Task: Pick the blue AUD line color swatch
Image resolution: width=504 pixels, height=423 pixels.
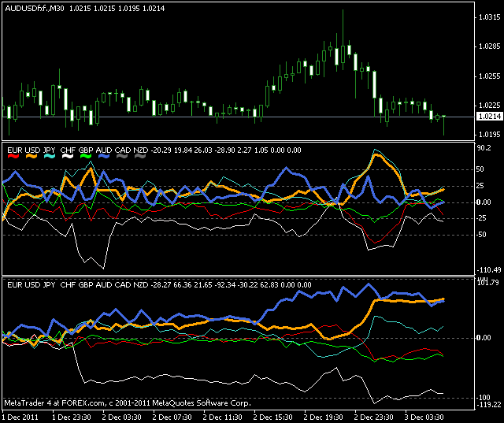Action: (104, 156)
